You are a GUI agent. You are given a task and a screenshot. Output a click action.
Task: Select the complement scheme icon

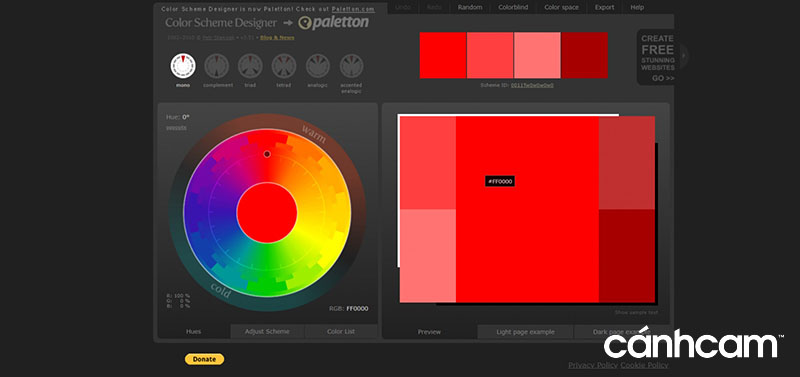pyautogui.click(x=217, y=66)
